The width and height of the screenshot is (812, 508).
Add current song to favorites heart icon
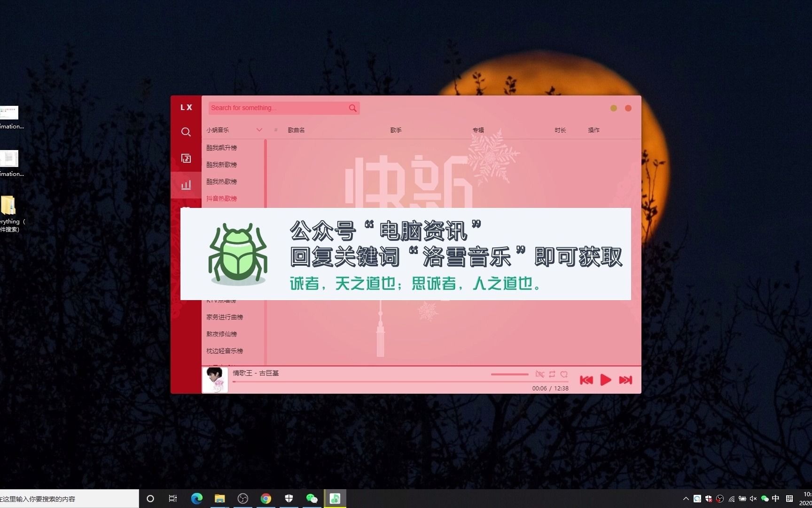pos(564,374)
